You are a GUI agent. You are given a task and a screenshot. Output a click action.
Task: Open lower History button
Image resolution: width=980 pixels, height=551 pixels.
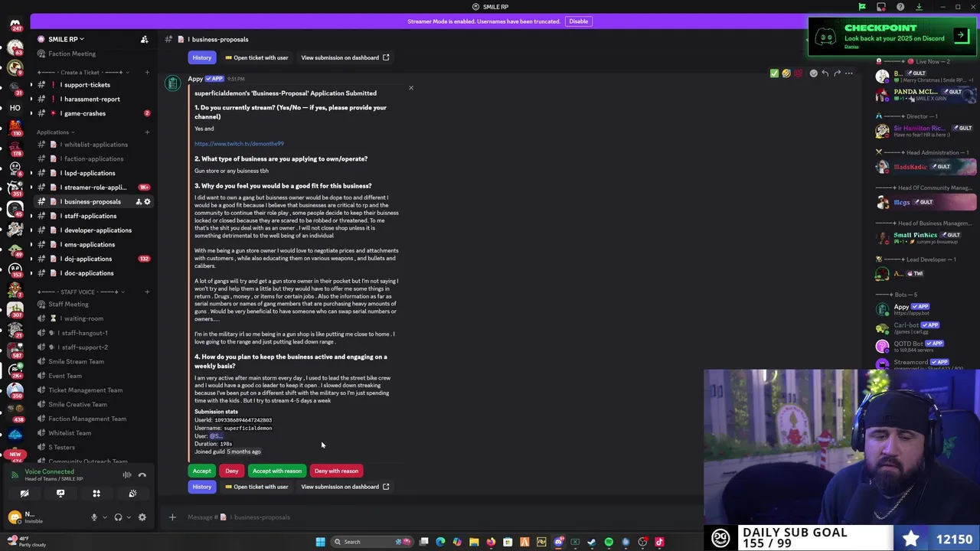(x=201, y=487)
